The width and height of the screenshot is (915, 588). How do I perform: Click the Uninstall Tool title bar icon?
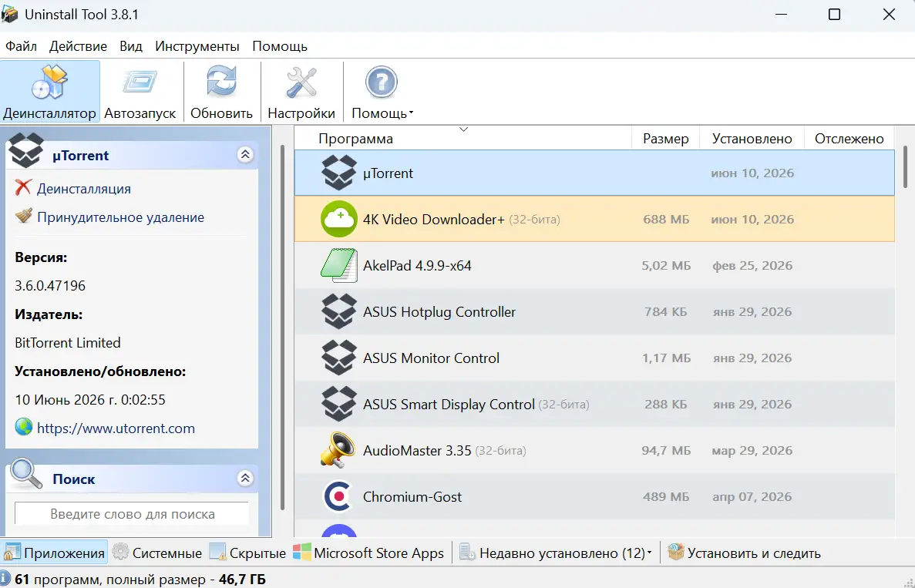coord(9,14)
